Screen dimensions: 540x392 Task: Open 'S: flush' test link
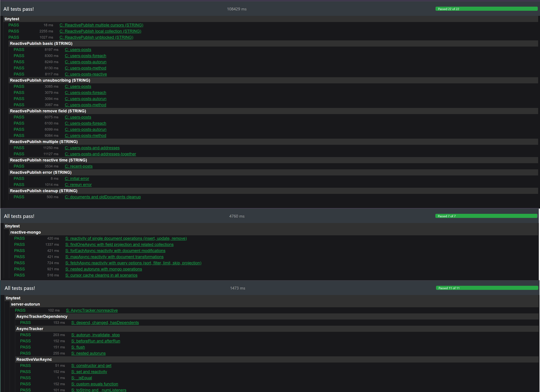click(x=78, y=347)
